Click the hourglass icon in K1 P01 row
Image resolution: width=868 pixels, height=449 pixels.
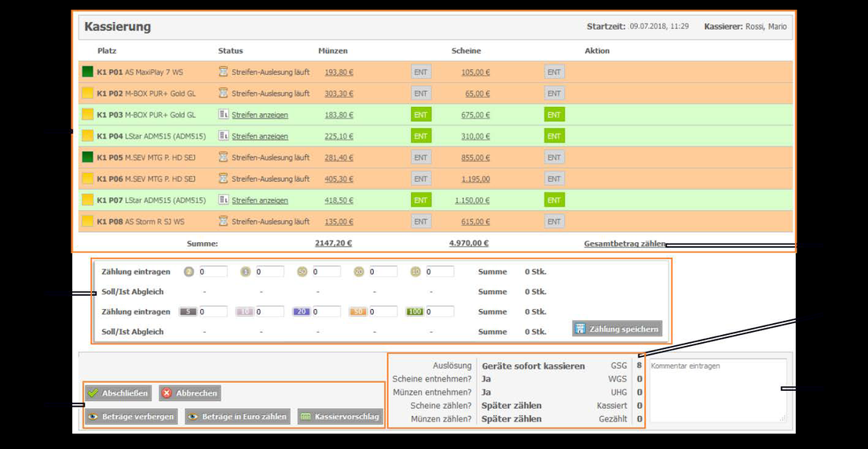pos(224,72)
